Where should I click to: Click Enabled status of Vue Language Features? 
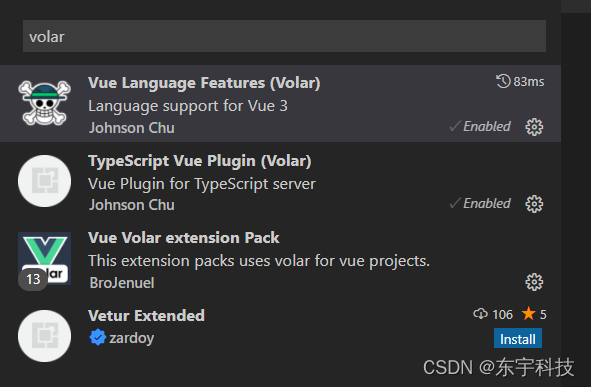[480, 127]
